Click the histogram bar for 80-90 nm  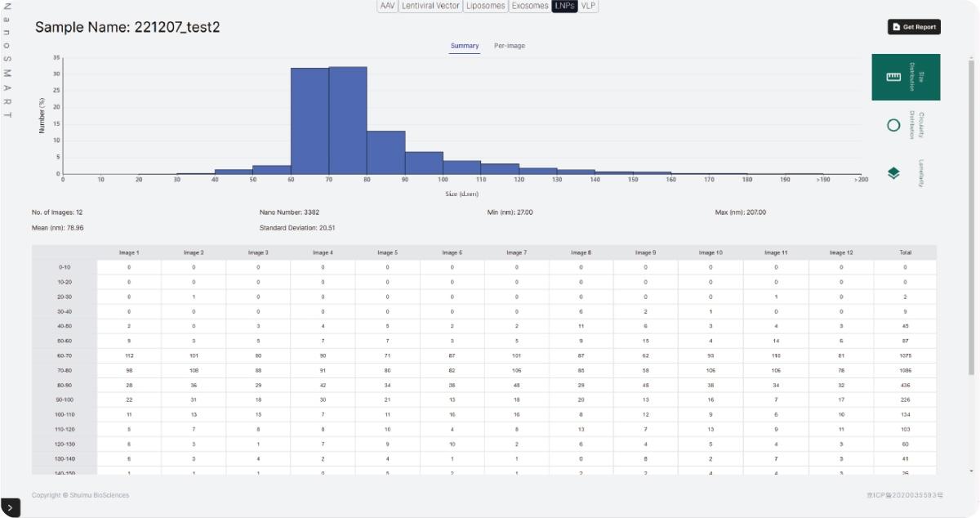click(x=385, y=152)
